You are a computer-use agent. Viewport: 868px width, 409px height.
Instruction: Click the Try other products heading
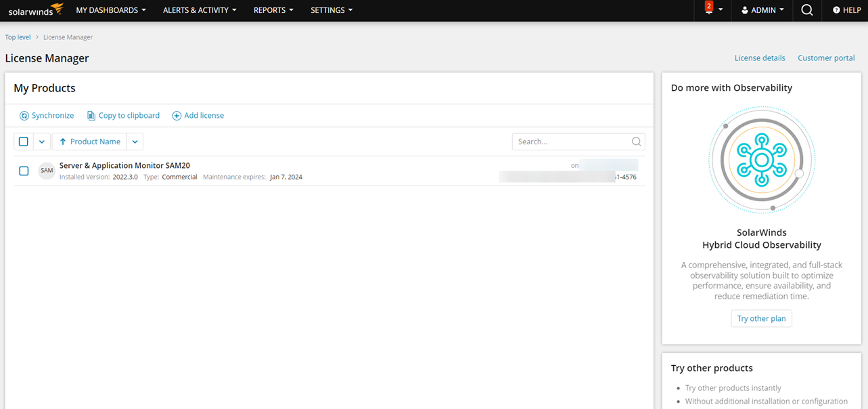712,368
